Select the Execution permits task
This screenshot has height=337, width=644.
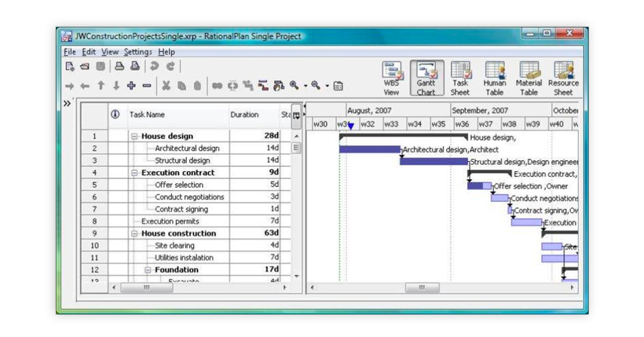170,221
